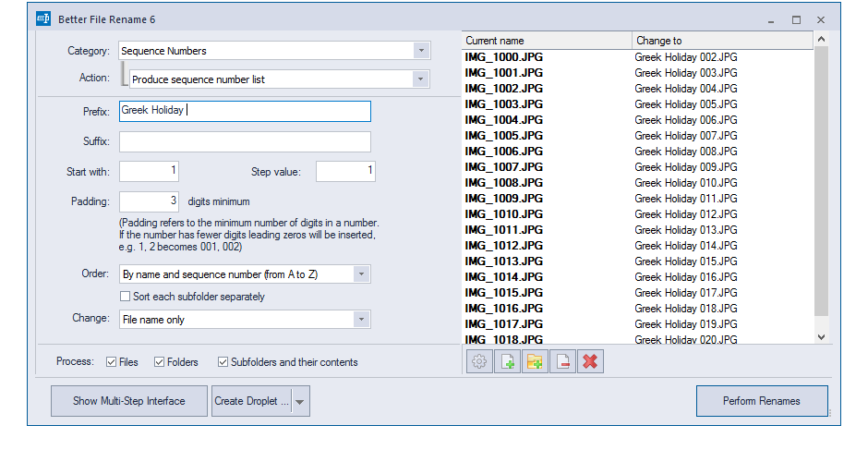This screenshot has height=462, width=868.
Task: Click the Current name column header
Action: tap(547, 41)
